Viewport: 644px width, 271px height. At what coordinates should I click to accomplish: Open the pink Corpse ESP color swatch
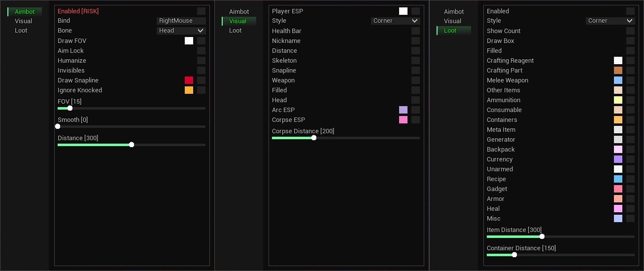click(403, 119)
